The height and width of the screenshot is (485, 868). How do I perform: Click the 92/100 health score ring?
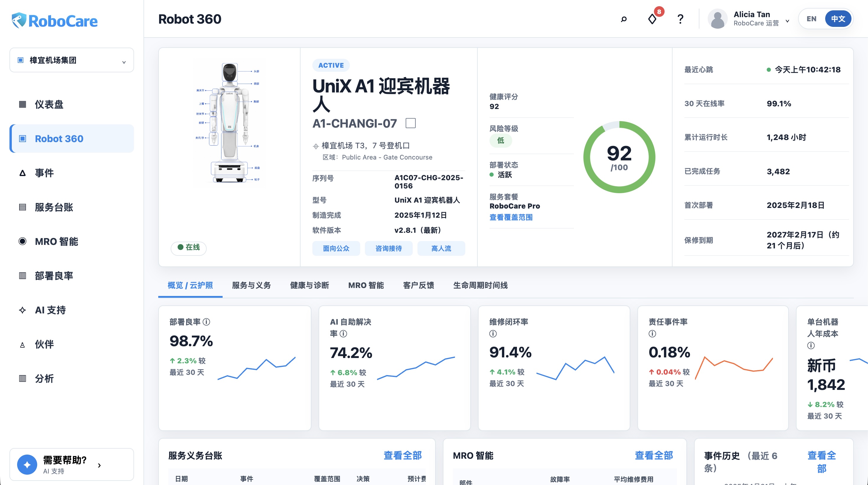pyautogui.click(x=619, y=157)
